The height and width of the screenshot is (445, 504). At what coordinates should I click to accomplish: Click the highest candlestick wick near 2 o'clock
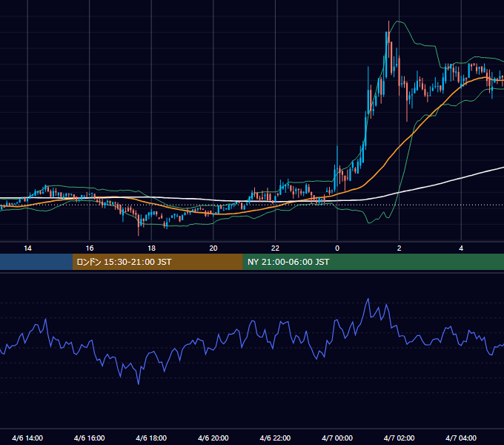tap(388, 26)
